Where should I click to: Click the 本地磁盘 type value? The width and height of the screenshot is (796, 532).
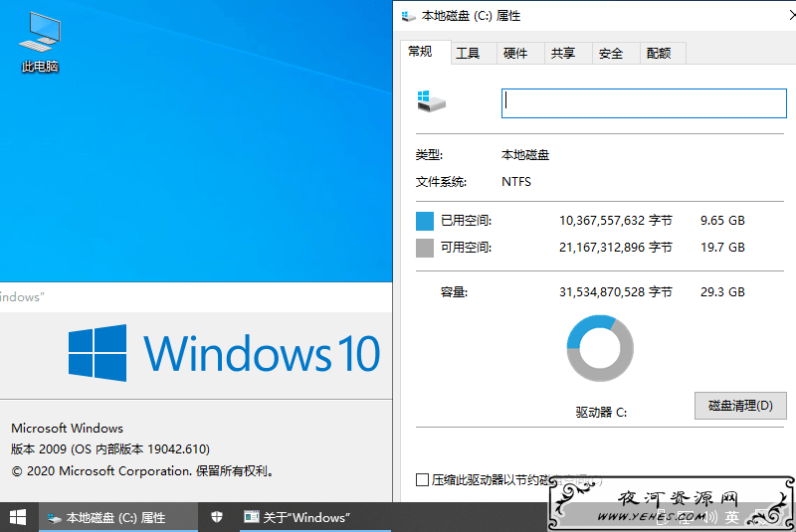coord(525,155)
